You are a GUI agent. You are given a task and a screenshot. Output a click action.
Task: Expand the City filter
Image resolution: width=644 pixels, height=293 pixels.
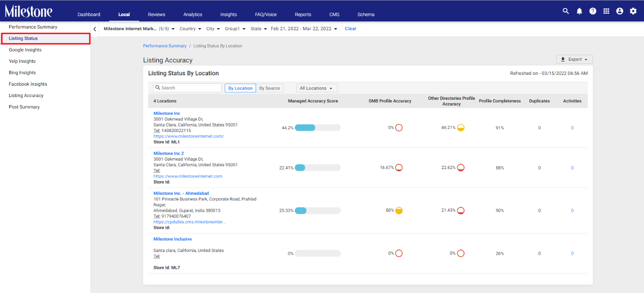pyautogui.click(x=213, y=29)
